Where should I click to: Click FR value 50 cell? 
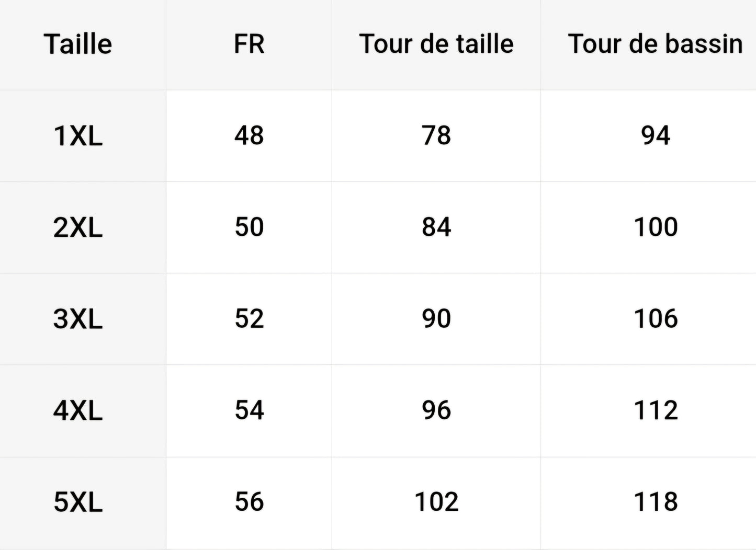pos(249,227)
